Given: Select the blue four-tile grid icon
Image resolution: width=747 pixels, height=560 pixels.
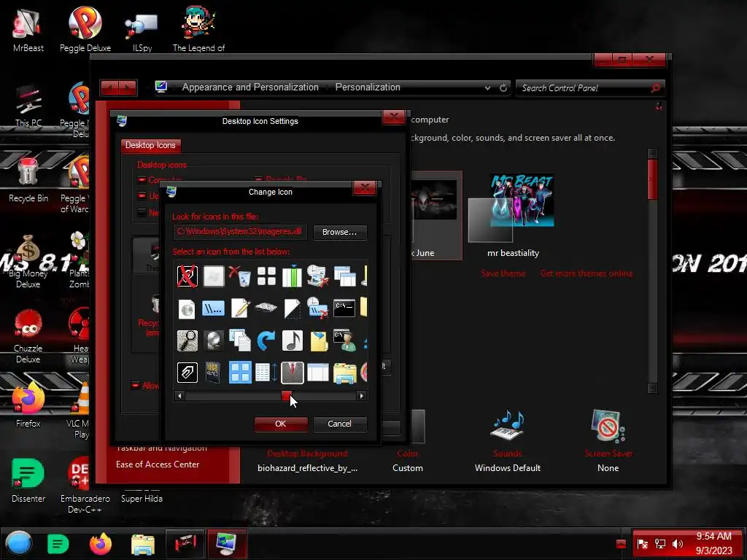Looking at the screenshot, I should click(239, 373).
